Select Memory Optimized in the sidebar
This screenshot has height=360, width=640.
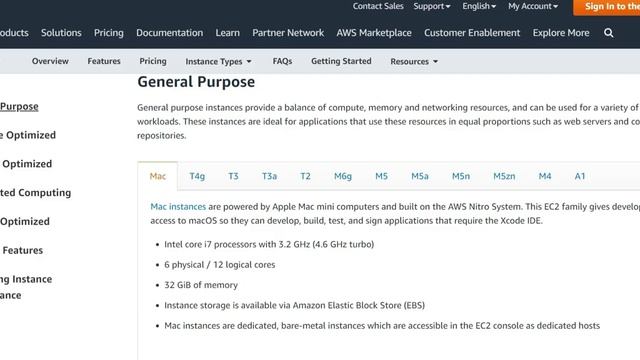(x=26, y=164)
